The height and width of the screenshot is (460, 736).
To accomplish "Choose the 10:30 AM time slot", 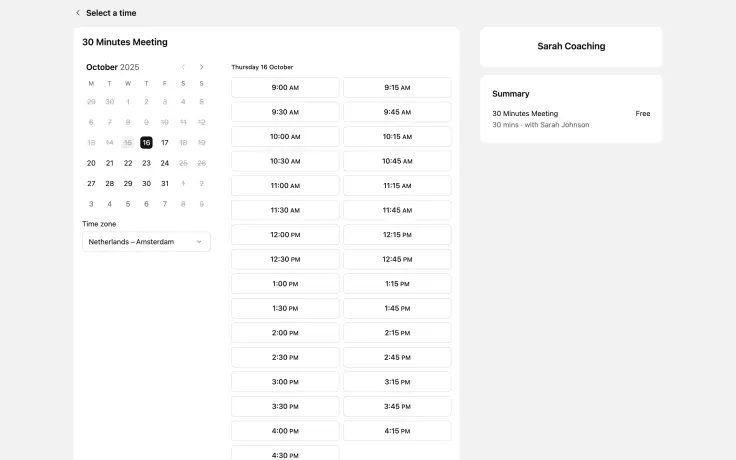I will [x=285, y=161].
